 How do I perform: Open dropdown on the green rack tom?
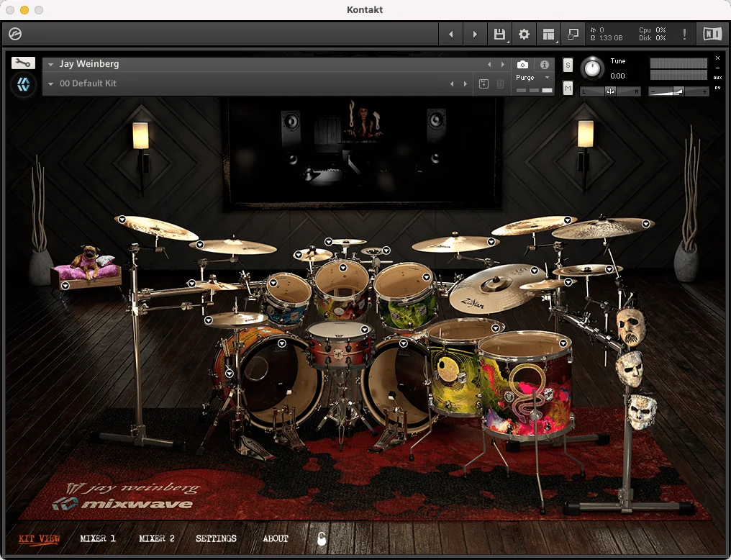click(426, 277)
